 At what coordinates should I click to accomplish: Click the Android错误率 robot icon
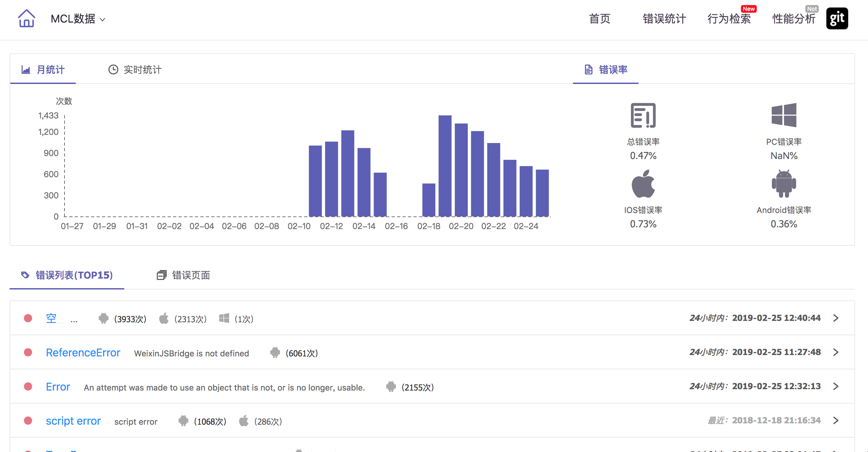click(784, 185)
